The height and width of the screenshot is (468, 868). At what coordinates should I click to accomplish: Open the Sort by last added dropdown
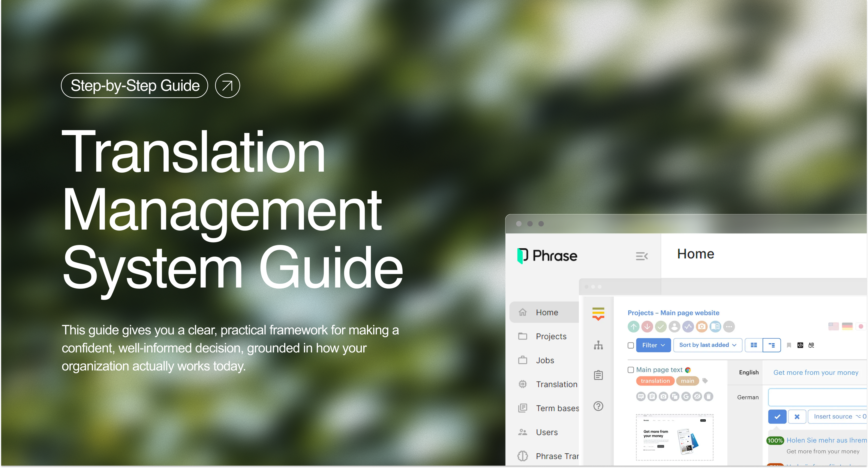[707, 345]
